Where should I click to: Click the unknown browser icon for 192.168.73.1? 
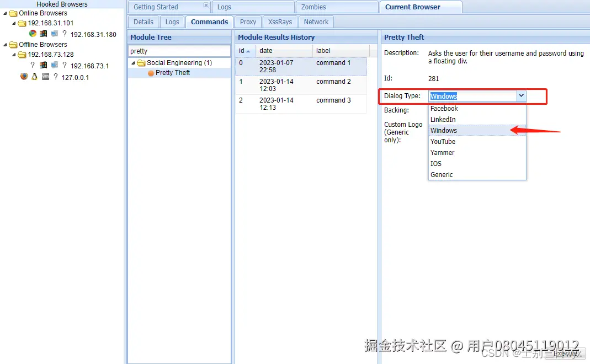[x=33, y=65]
